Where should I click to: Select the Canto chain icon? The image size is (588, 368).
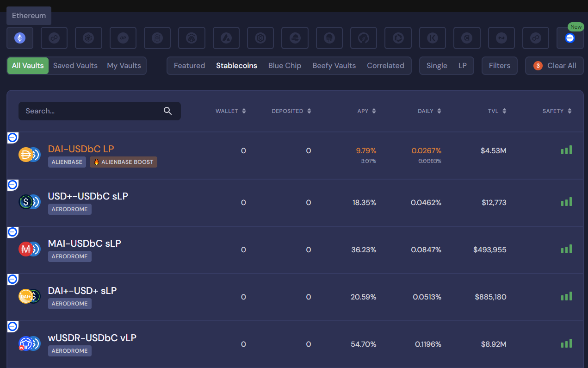click(x=467, y=38)
